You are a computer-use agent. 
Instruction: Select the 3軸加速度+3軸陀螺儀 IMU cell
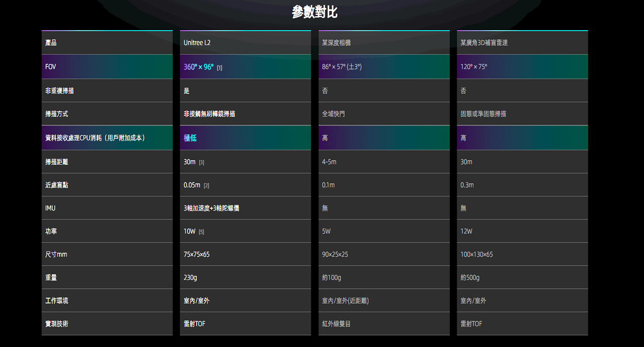(211, 208)
